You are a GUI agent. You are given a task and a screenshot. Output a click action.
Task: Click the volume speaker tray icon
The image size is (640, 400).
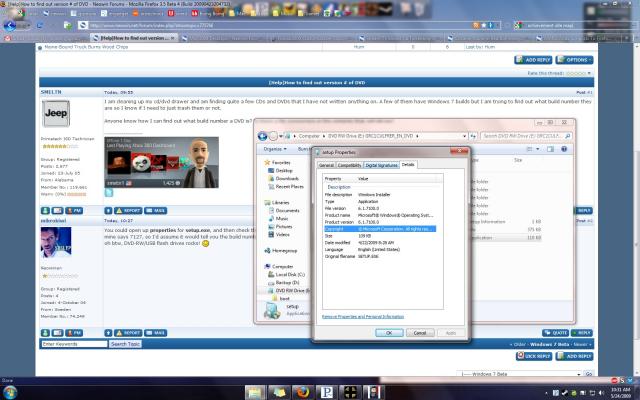601,393
